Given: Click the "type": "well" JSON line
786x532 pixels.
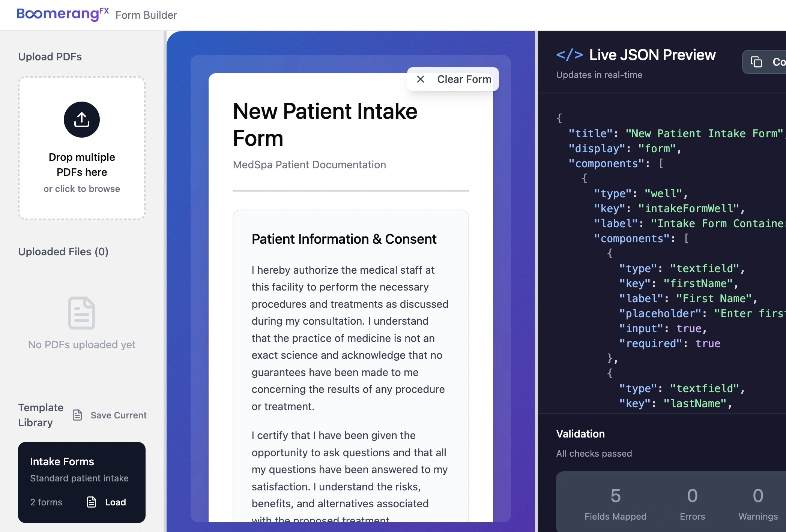Looking at the screenshot, I should 640,193.
